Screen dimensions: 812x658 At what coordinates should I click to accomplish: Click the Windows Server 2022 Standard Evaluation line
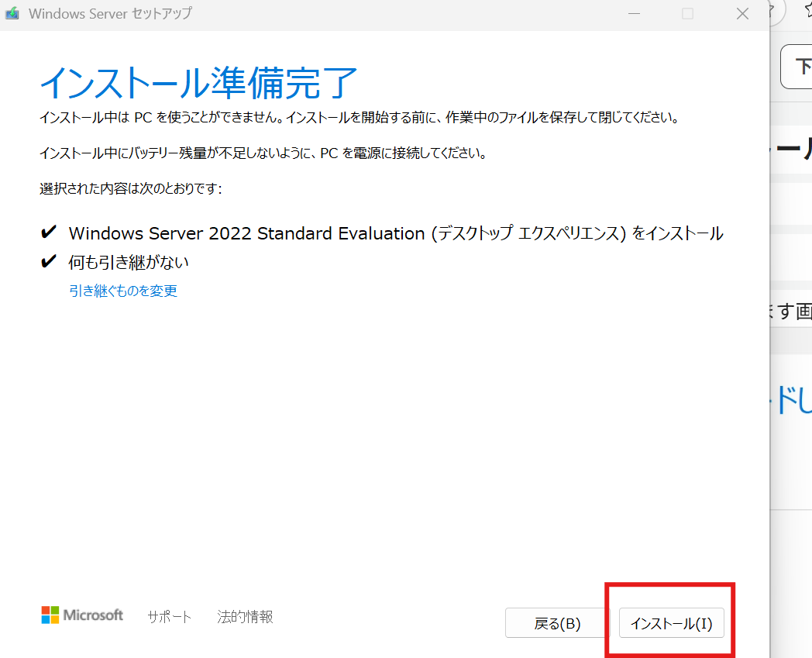click(396, 233)
